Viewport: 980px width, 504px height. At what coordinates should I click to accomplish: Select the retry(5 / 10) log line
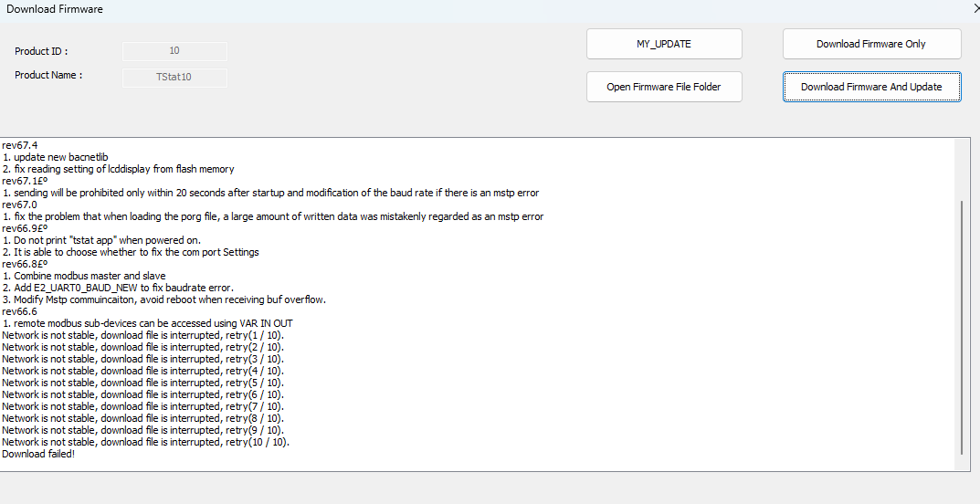[142, 383]
